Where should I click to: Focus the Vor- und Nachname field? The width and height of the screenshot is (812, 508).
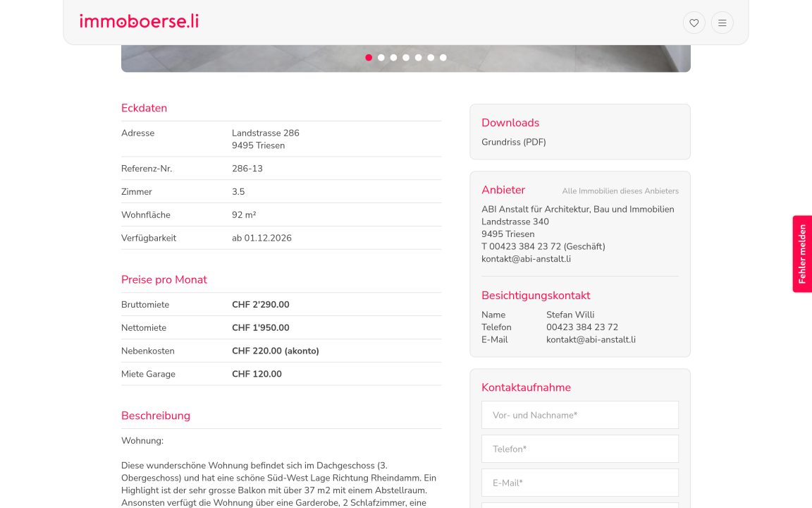click(580, 415)
